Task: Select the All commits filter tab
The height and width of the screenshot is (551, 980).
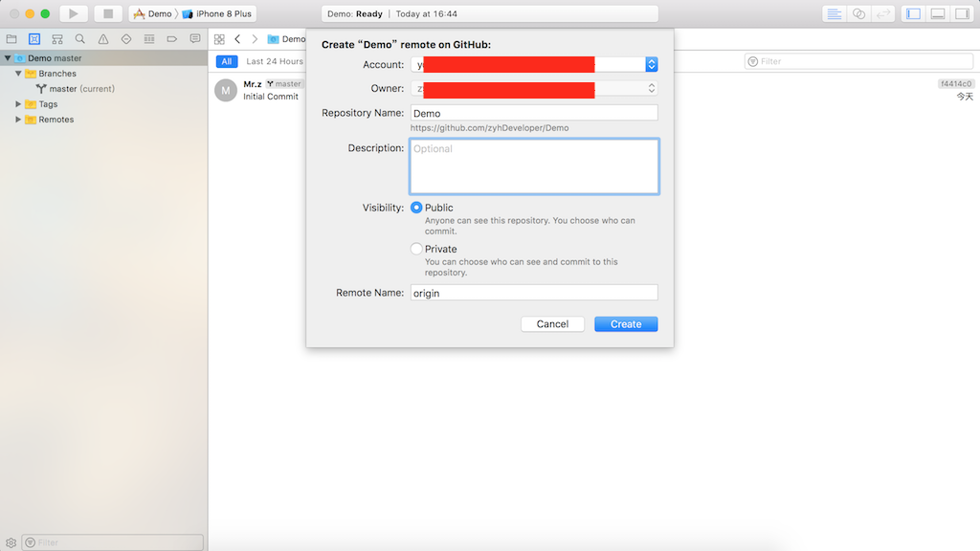Action: (226, 61)
